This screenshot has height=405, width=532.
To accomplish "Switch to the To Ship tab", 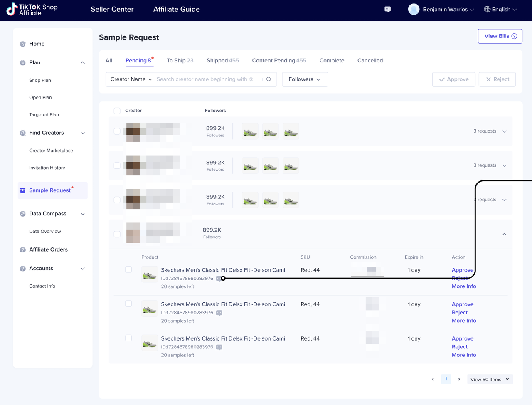I will (x=180, y=60).
